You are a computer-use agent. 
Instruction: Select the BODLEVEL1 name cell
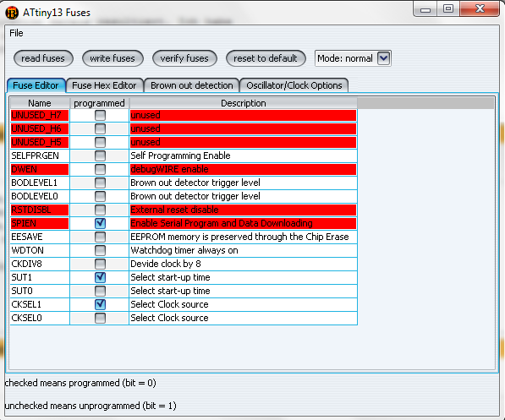(x=40, y=183)
